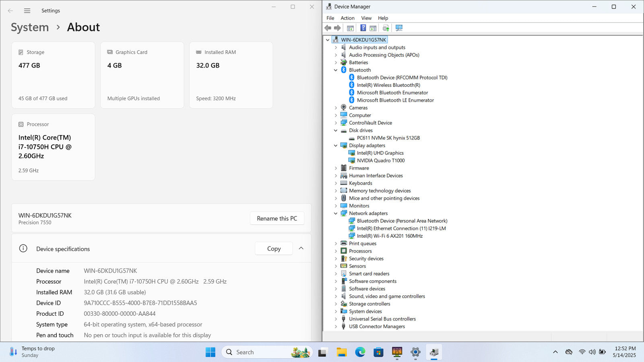Click Show/Hide Console Tree toolbar icon
The image size is (644, 362).
(x=351, y=28)
